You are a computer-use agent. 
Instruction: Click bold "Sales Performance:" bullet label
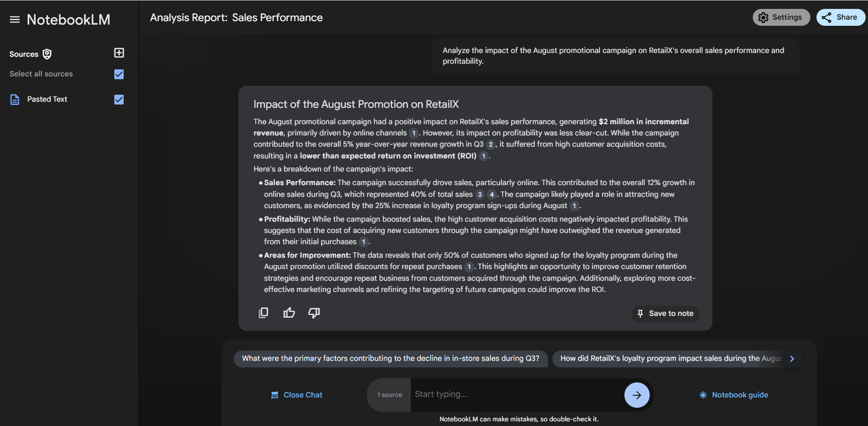(300, 183)
